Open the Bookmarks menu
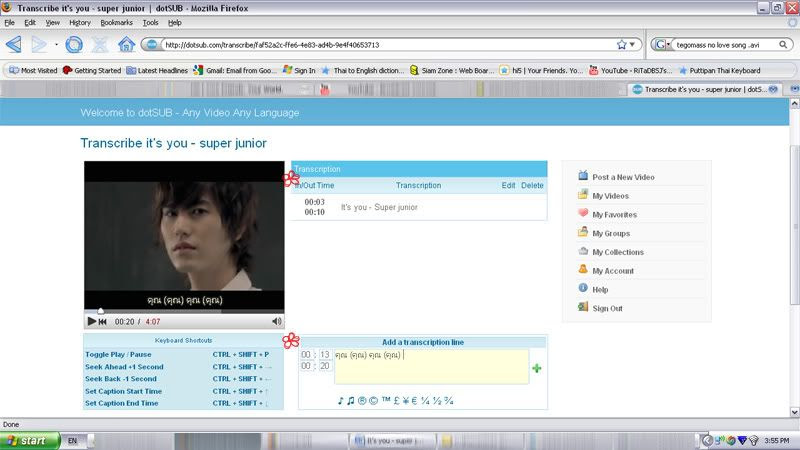 tap(116, 22)
